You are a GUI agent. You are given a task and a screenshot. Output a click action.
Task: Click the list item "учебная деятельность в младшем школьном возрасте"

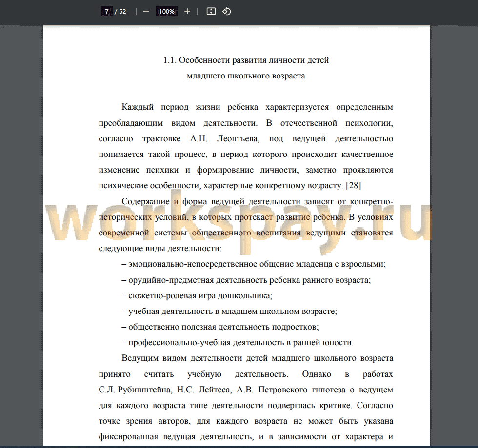point(232,311)
